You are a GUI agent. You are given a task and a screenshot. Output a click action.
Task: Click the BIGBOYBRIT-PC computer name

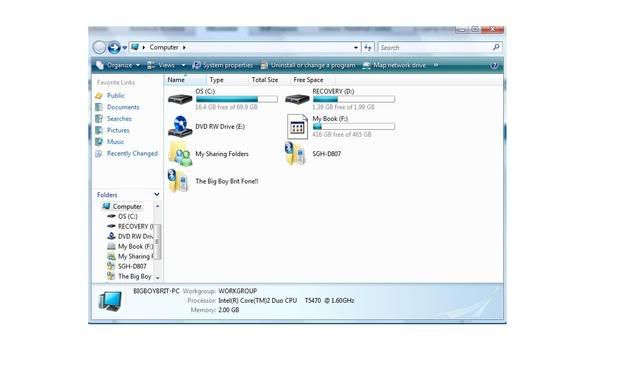pyautogui.click(x=156, y=291)
